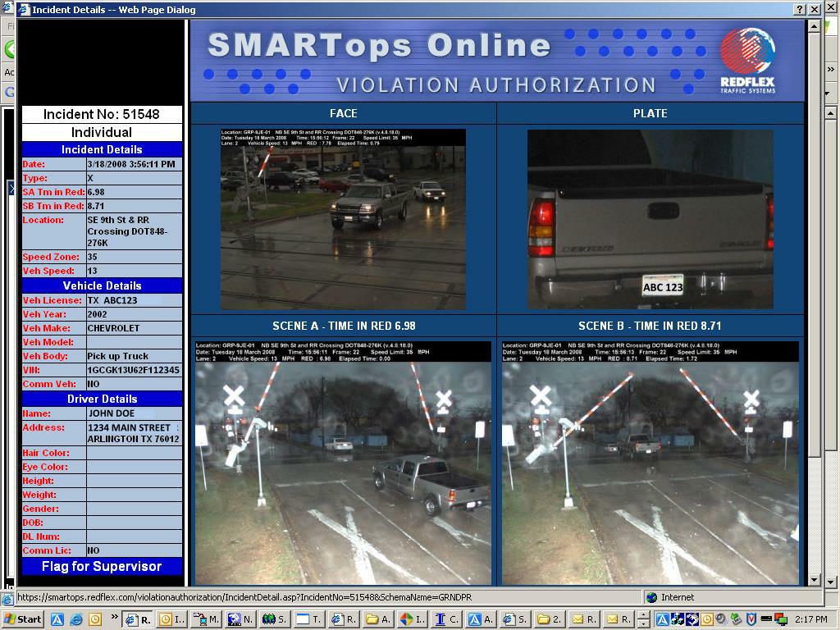Click the driver name JOHN DOE
The image size is (840, 630).
pyautogui.click(x=112, y=413)
